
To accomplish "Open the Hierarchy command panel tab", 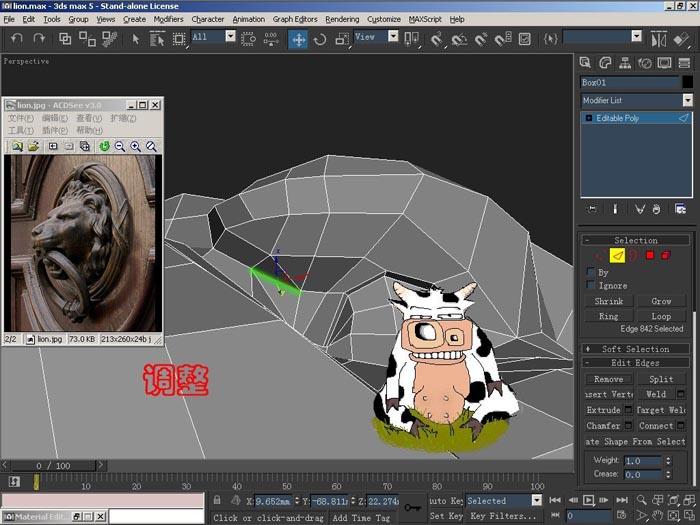I will [x=625, y=63].
